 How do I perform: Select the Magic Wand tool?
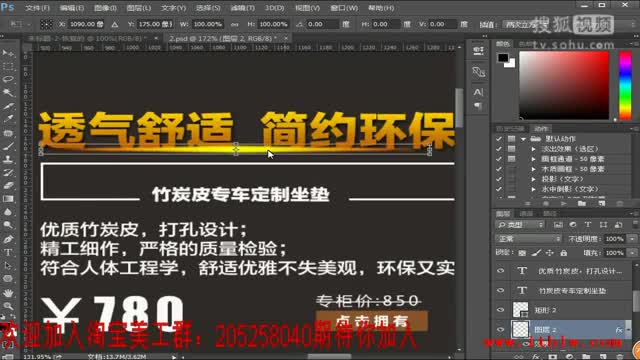click(8, 93)
